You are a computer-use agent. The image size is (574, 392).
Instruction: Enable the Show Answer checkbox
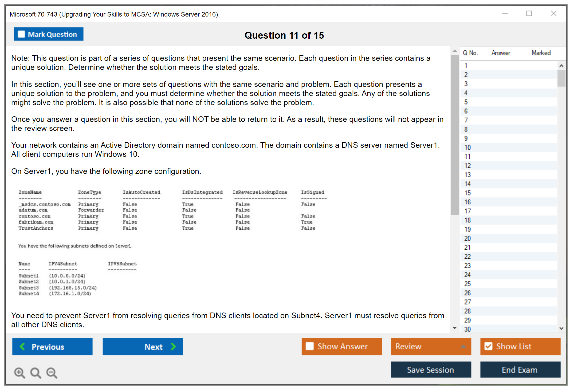pyautogui.click(x=310, y=346)
